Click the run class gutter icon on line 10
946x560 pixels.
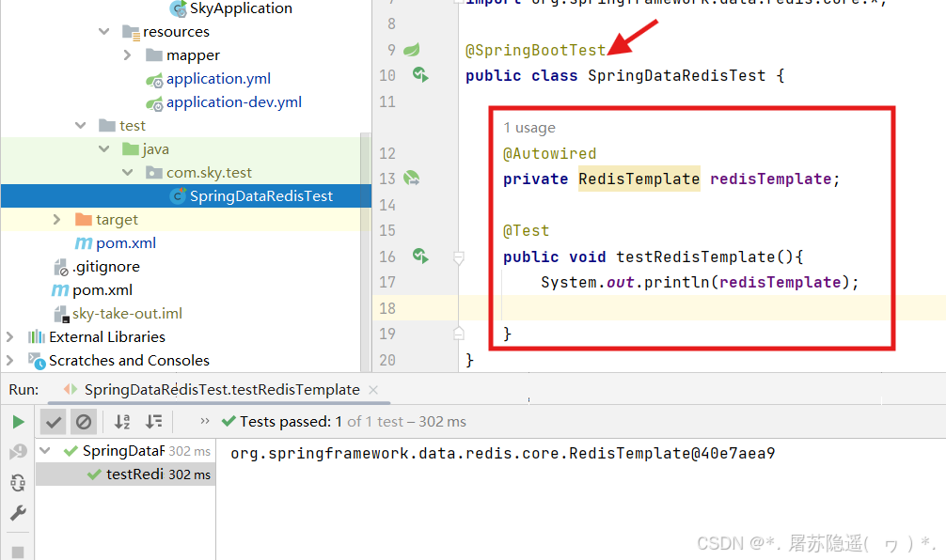point(420,75)
